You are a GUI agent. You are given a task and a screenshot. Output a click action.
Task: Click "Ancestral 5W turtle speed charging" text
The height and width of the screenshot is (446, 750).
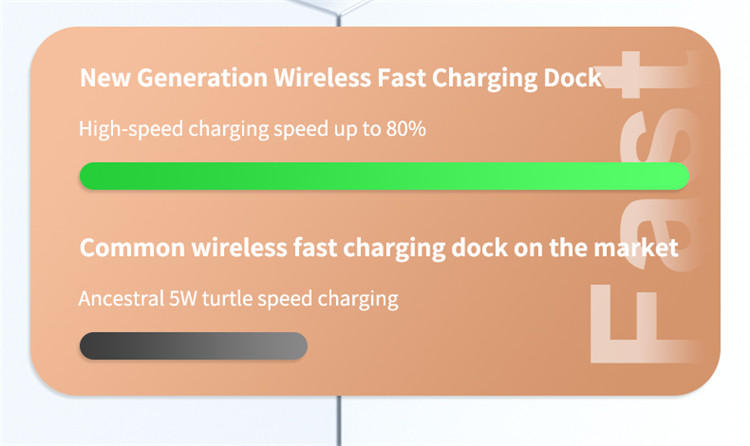click(239, 298)
